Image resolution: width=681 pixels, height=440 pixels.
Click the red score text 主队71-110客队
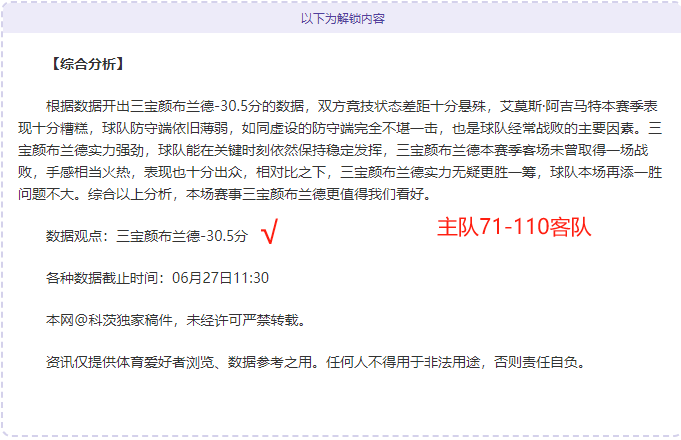point(514,227)
